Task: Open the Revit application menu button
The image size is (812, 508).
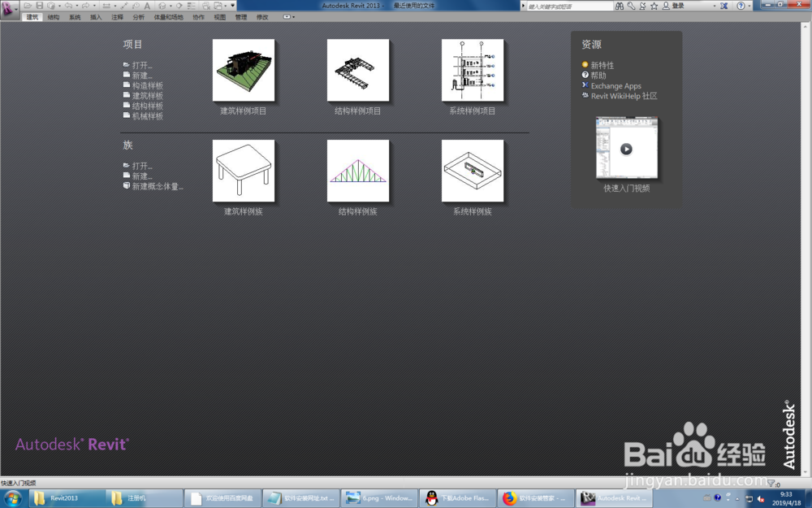Action: click(8, 9)
